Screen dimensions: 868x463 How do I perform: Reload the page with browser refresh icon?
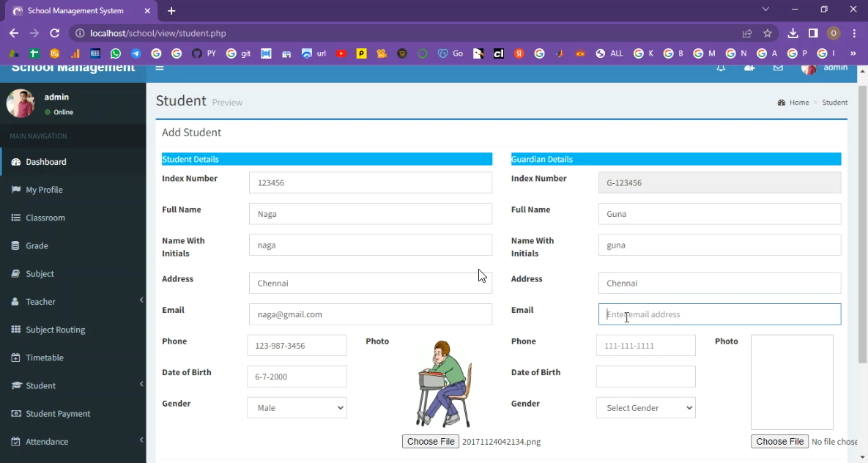[x=54, y=33]
